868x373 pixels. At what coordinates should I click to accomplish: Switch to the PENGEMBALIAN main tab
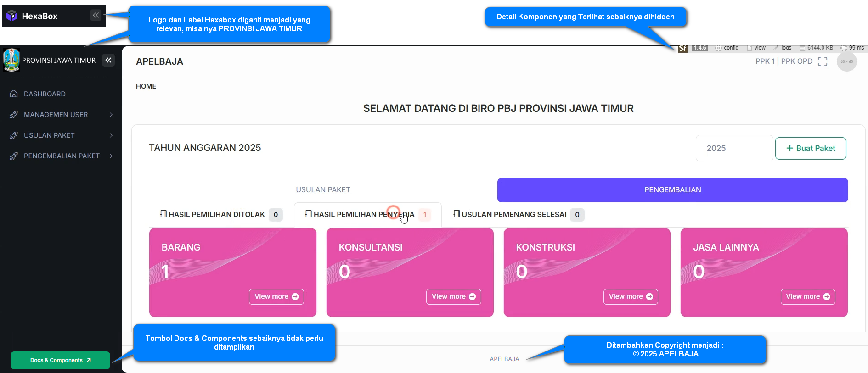coord(673,190)
